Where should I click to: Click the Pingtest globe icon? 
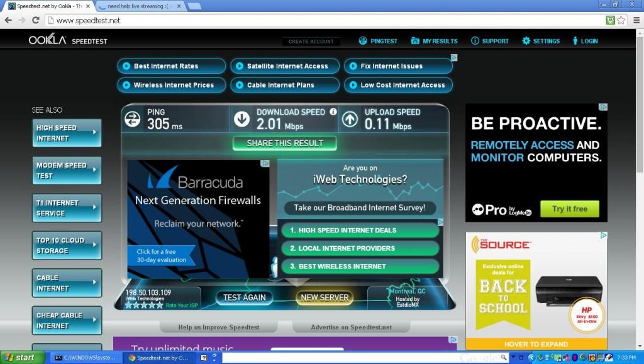click(x=363, y=41)
